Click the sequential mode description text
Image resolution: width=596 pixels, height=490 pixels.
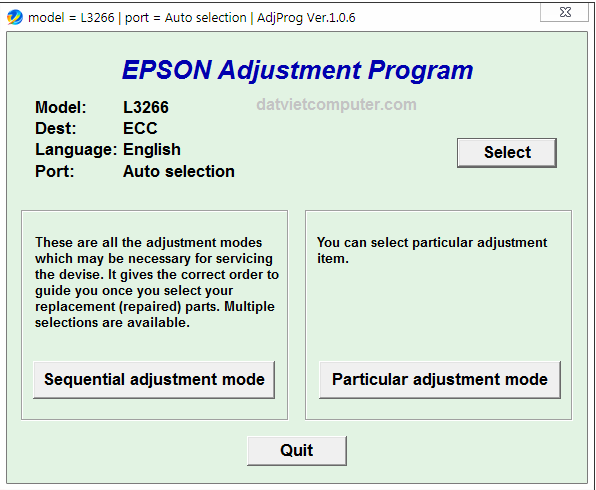click(x=157, y=282)
